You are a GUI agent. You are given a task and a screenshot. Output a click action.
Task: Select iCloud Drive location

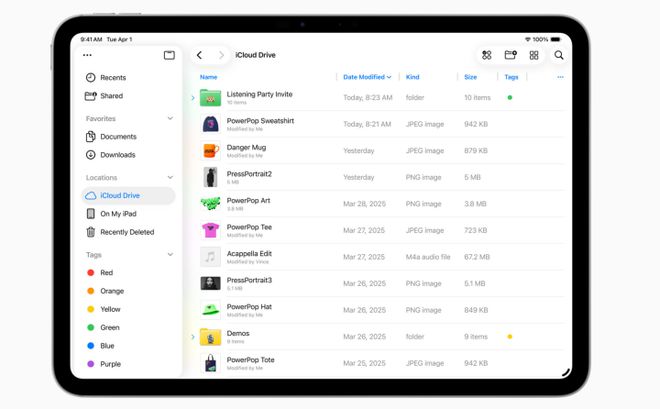[x=128, y=196]
